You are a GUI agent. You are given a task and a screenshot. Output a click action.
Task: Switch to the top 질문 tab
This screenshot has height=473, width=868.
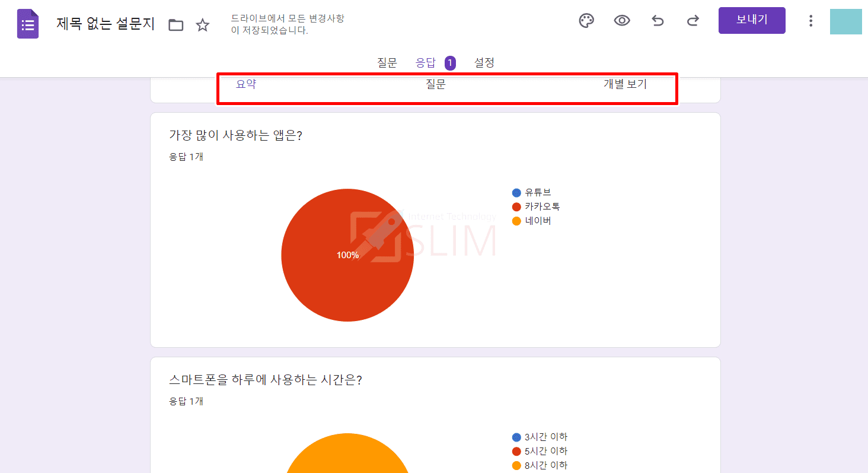pos(387,63)
